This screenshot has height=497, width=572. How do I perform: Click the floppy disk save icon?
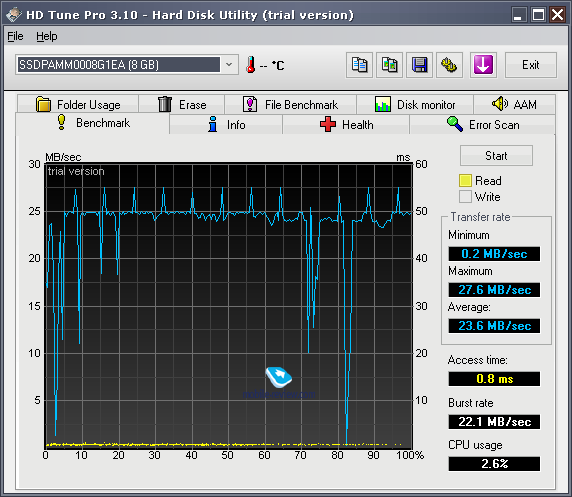[x=420, y=65]
